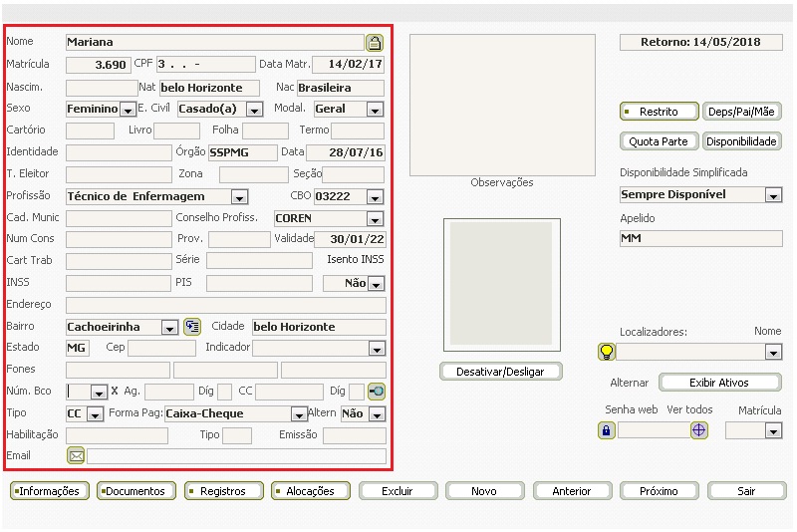Click the blue padlock Senha web icon
The image size is (797, 532).
[x=607, y=430]
